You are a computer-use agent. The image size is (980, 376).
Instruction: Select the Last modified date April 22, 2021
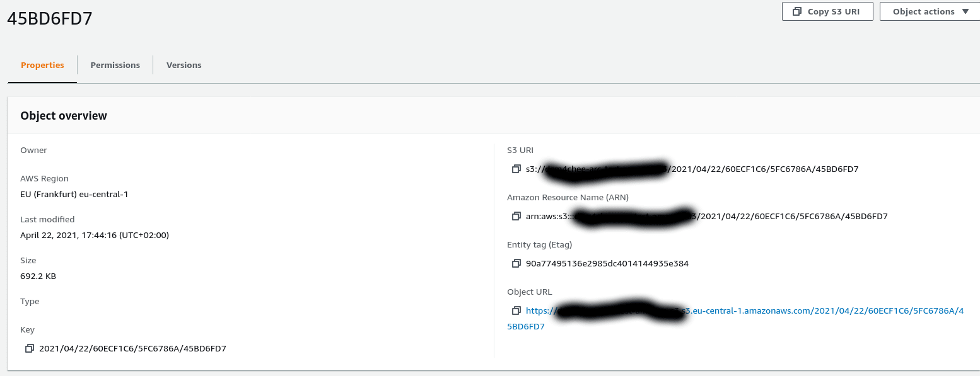point(95,235)
